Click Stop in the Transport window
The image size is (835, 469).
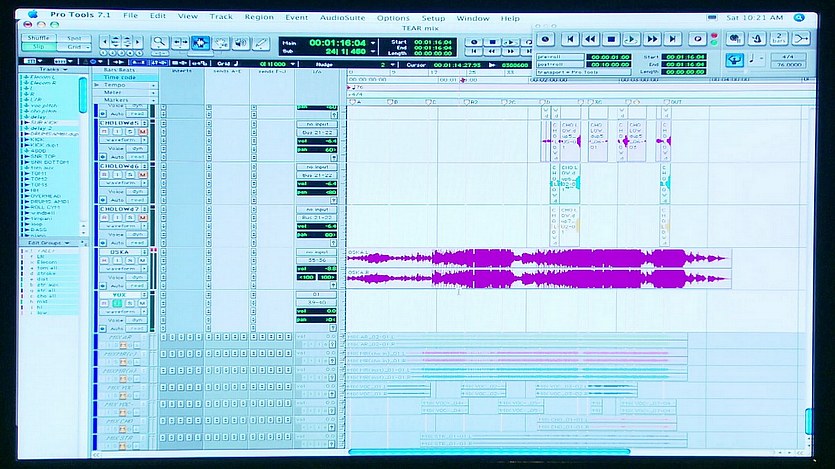[611, 39]
